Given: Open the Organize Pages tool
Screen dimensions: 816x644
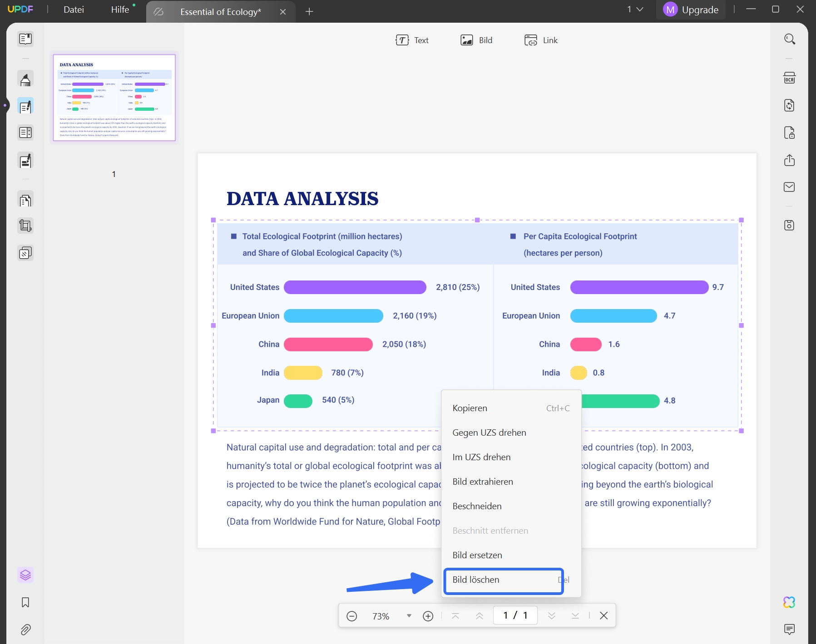Looking at the screenshot, I should [25, 200].
